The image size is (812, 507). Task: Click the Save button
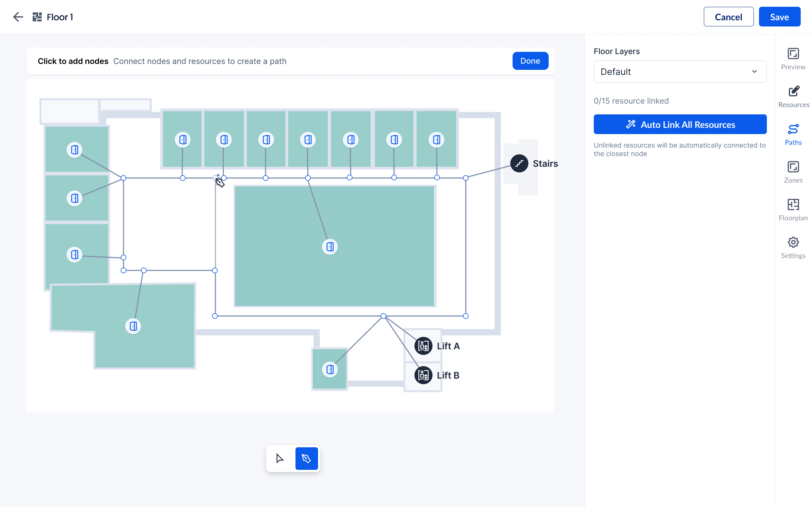click(779, 17)
